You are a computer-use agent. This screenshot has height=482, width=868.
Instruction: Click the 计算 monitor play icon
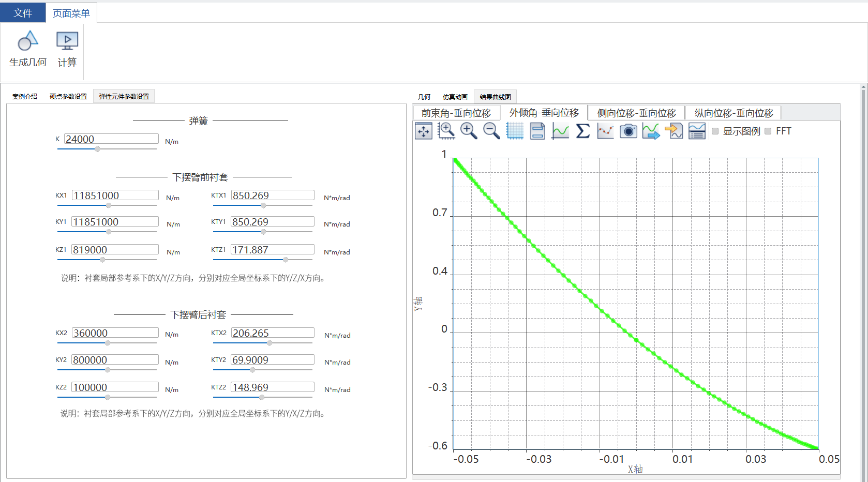[67, 41]
